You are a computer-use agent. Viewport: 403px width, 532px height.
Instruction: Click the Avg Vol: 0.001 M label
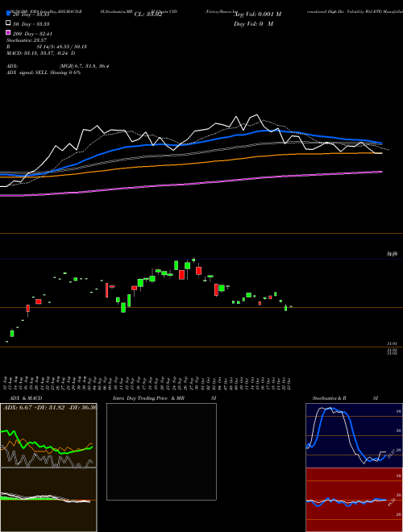[x=257, y=15]
